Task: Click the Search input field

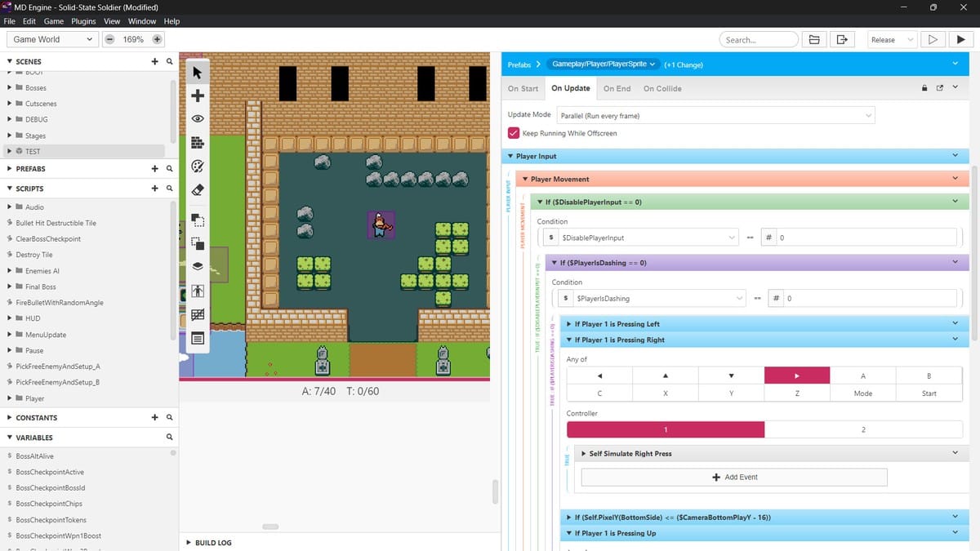Action: click(759, 39)
